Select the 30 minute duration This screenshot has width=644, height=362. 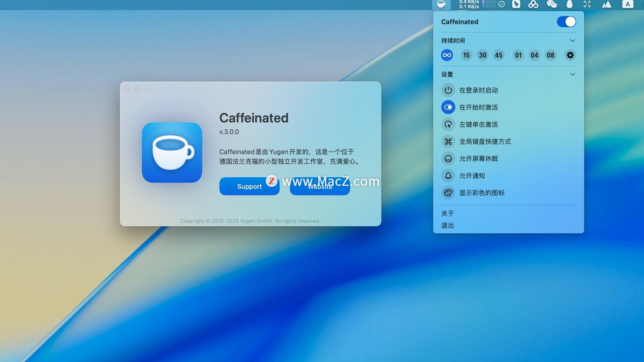click(x=482, y=55)
